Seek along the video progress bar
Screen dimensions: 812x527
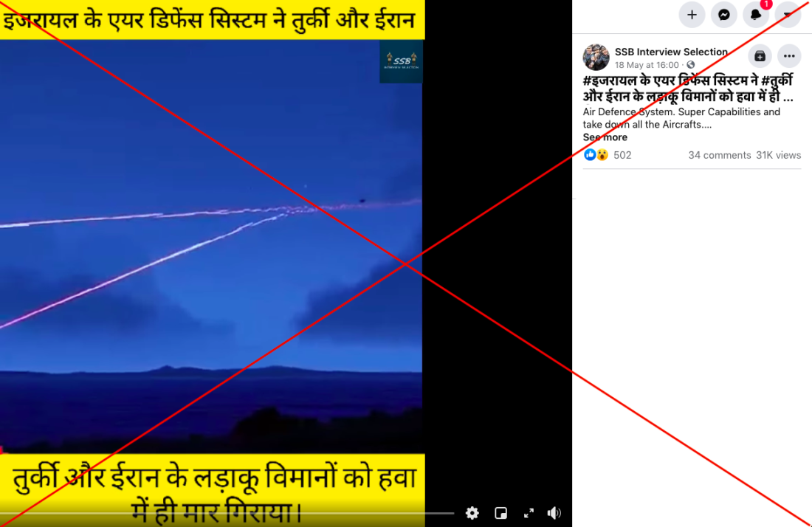(x=227, y=513)
